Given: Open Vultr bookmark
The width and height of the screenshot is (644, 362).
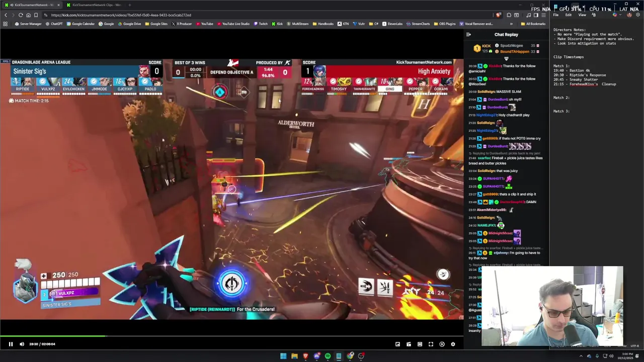Looking at the screenshot, I should (x=359, y=24).
